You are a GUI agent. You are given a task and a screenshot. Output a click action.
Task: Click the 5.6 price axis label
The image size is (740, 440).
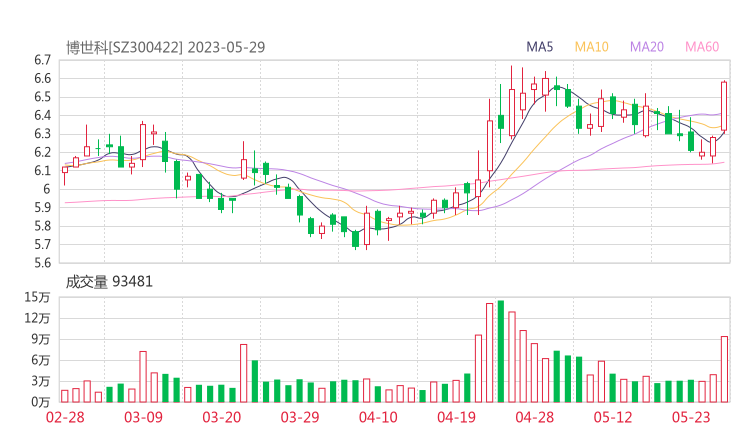tap(42, 262)
